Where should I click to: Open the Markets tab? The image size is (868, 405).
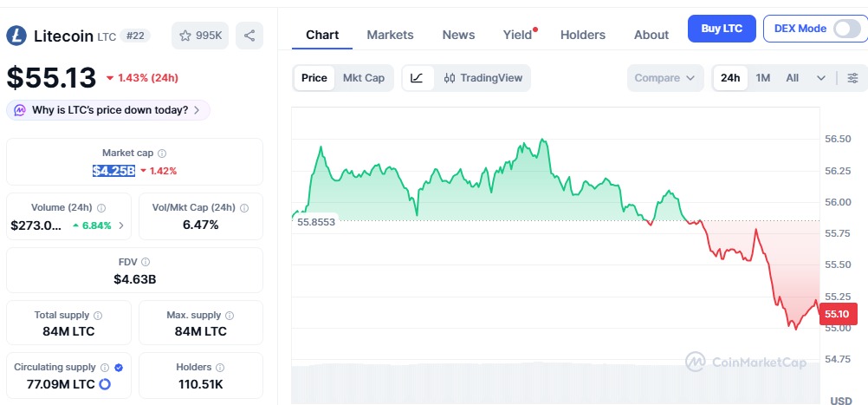pyautogui.click(x=391, y=35)
